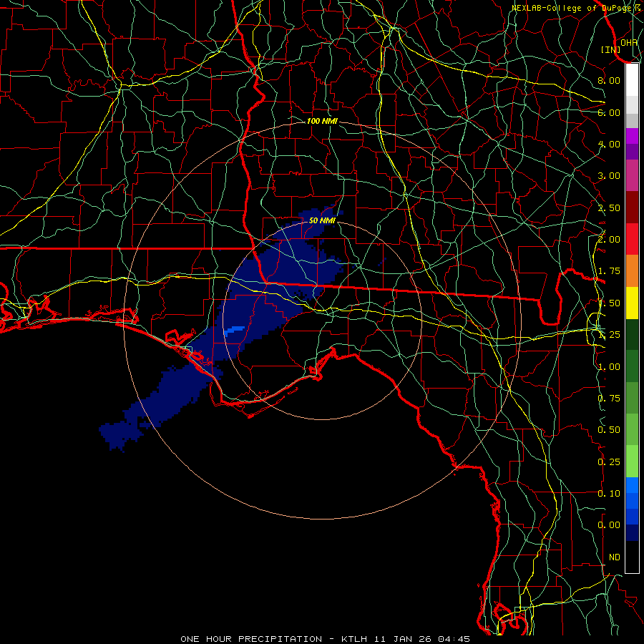Screen dimensions: 644x644
Task: Click the bright blue heavier precipitation patch
Action: click(235, 330)
